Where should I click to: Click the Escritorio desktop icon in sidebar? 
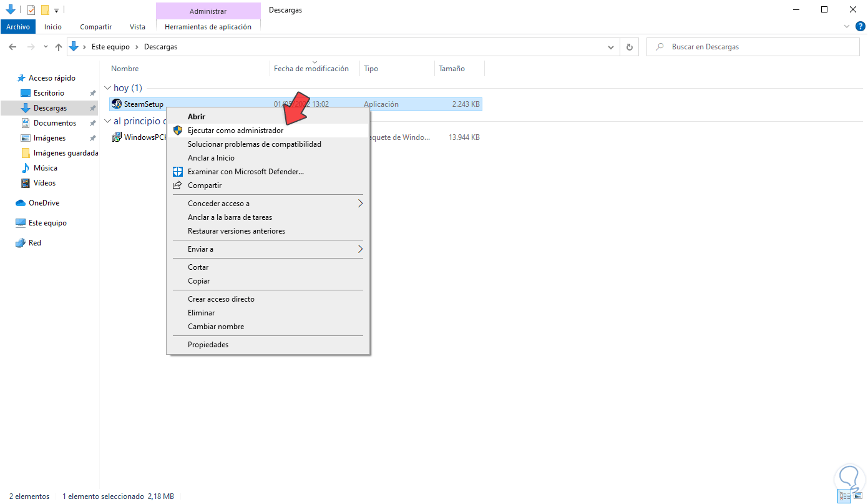pyautogui.click(x=26, y=93)
